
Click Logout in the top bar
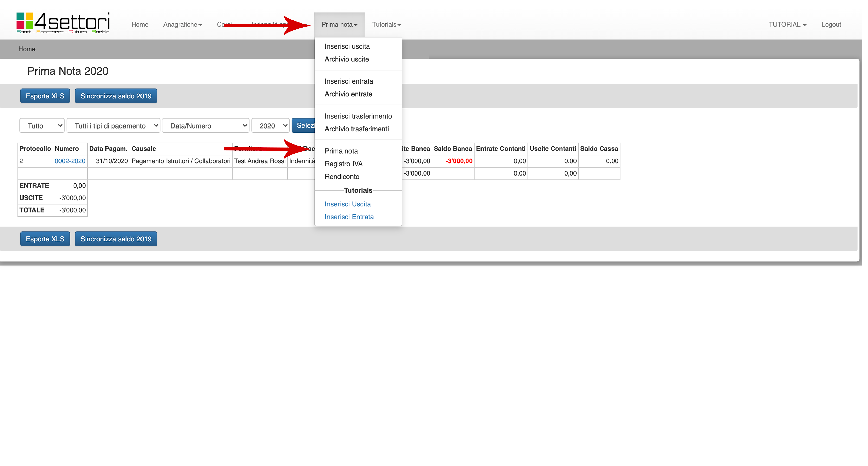(831, 25)
